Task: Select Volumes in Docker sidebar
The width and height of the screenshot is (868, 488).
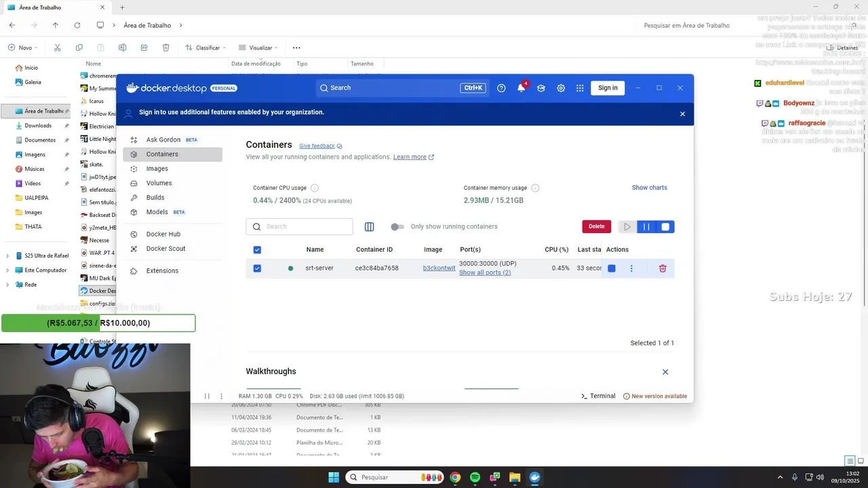Action: 173,183
